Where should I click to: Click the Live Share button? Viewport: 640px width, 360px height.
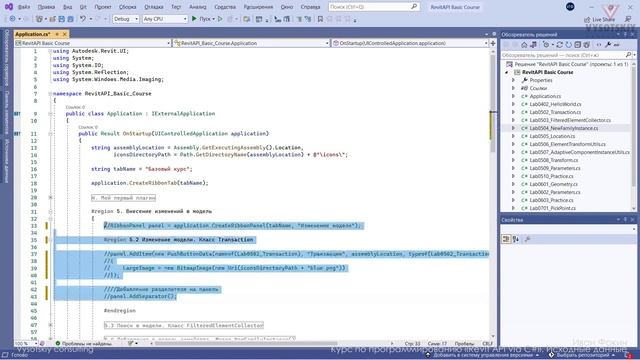[599, 20]
